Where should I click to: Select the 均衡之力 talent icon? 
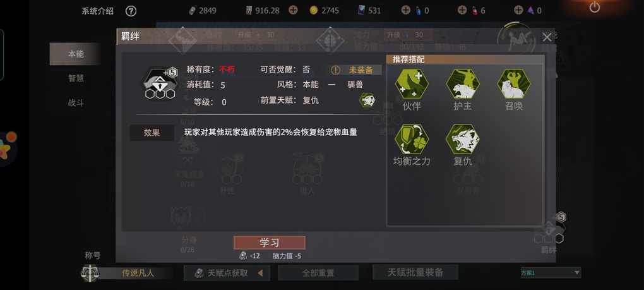pos(412,139)
